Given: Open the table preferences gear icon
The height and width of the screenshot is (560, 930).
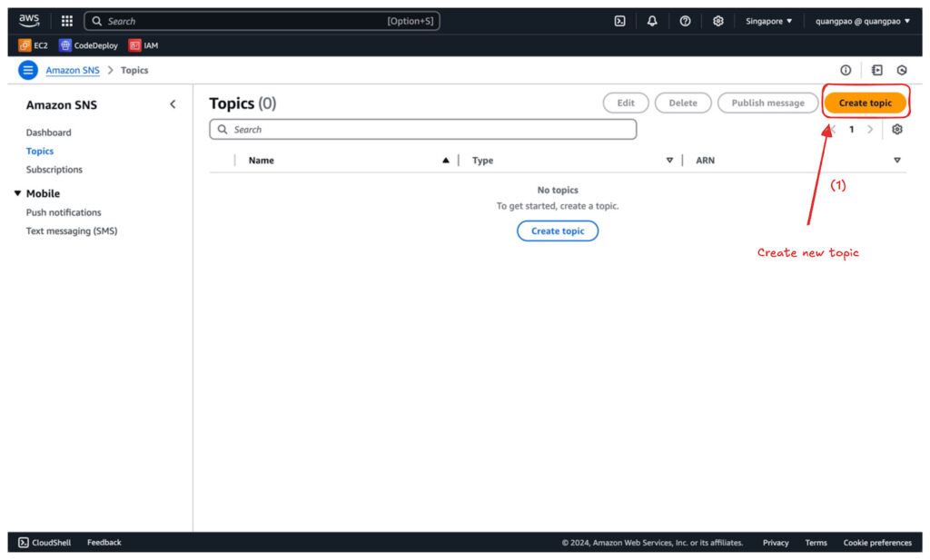Looking at the screenshot, I should click(x=896, y=129).
